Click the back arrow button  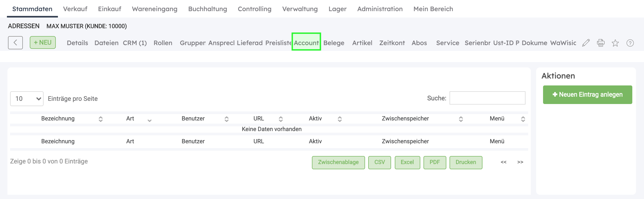[x=15, y=43]
